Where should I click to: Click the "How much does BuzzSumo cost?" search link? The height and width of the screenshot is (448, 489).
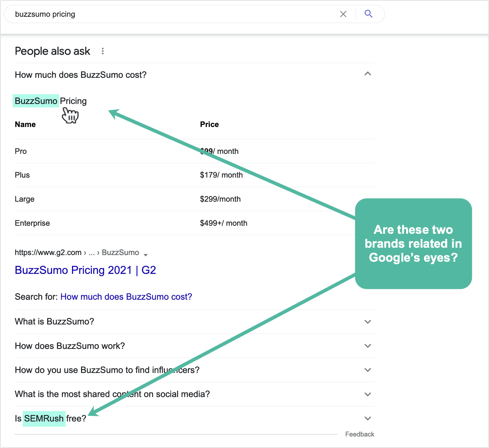pos(126,297)
